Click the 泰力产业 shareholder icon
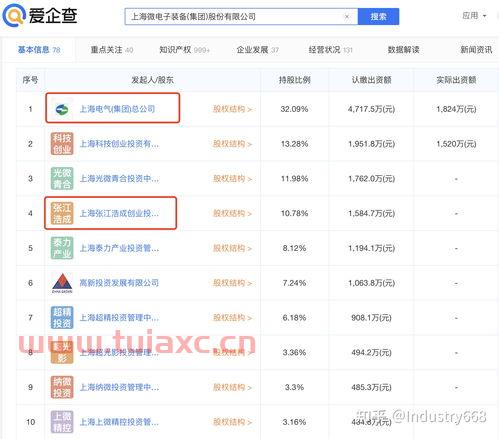The height and width of the screenshot is (439, 499). click(62, 248)
